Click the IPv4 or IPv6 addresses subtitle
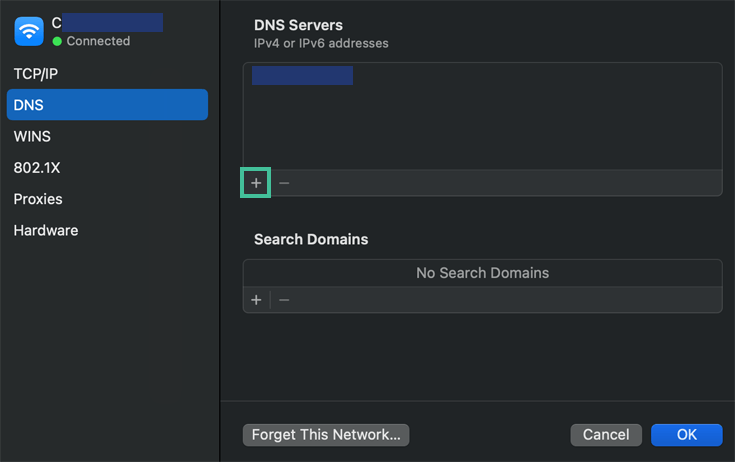735x462 pixels. pos(321,44)
